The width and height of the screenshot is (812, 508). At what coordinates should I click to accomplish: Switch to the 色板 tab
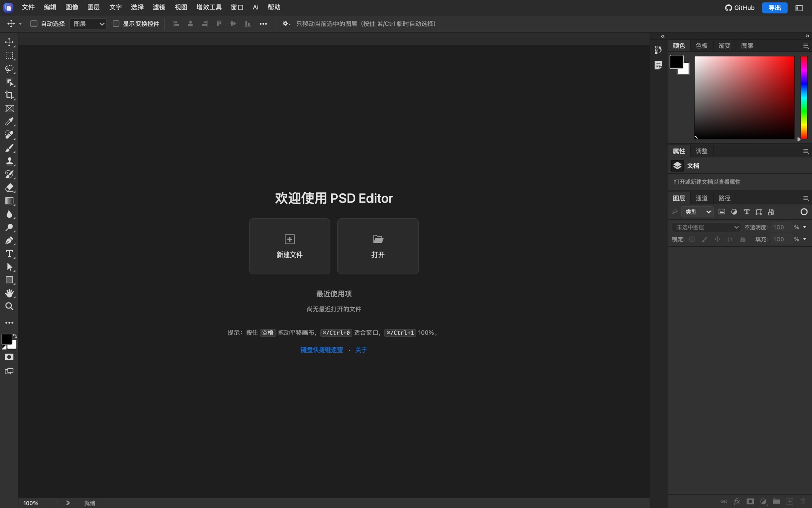coord(701,46)
